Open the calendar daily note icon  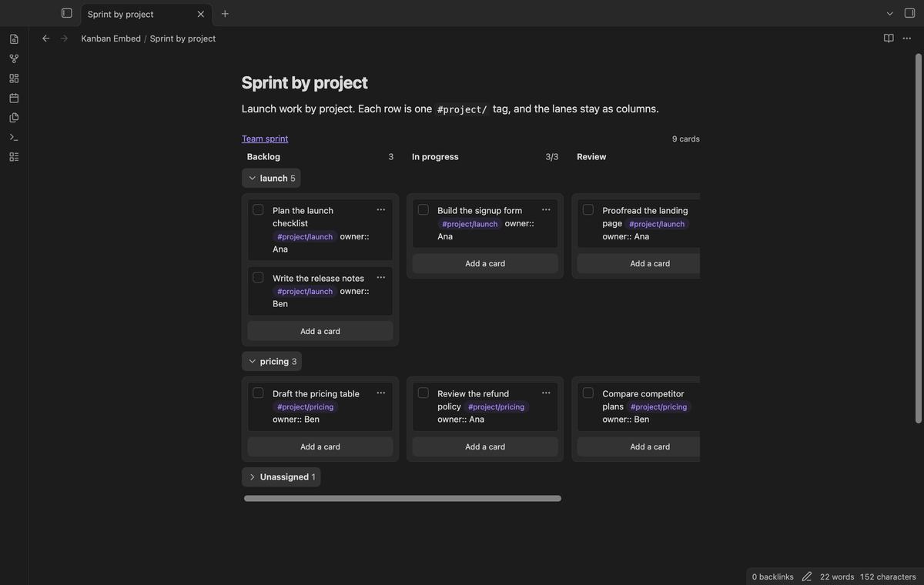click(x=14, y=98)
